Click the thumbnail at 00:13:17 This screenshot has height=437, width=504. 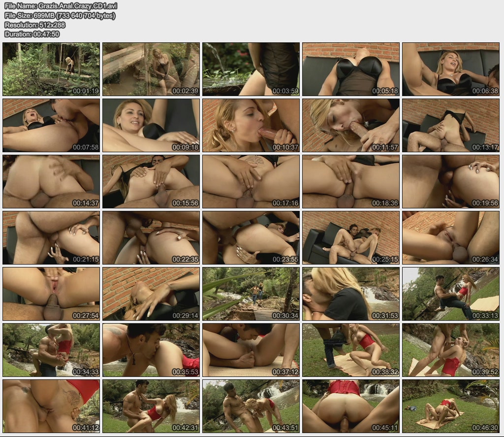tap(451, 125)
